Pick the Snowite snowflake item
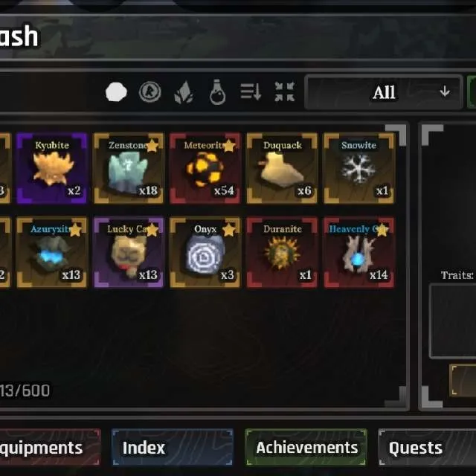Viewport: 476px width, 476px height. point(359,168)
